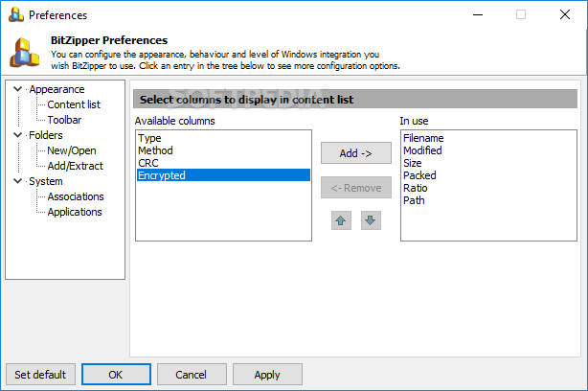Image resolution: width=588 pixels, height=391 pixels.
Task: Select Size in In use list
Action: [x=488, y=163]
